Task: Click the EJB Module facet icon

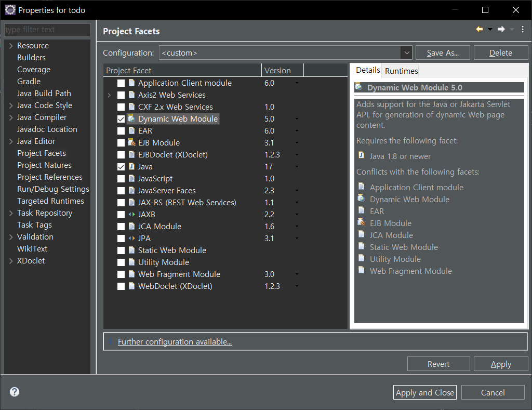Action: click(x=131, y=142)
